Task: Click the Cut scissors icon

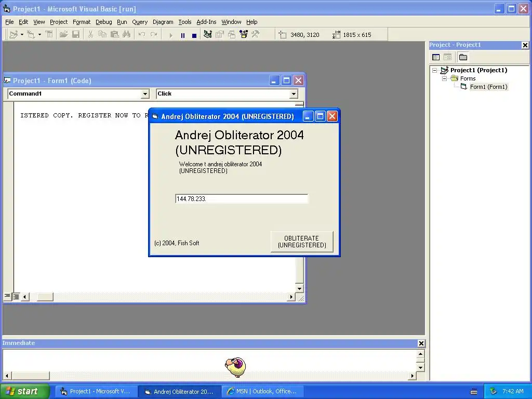Action: click(x=90, y=35)
